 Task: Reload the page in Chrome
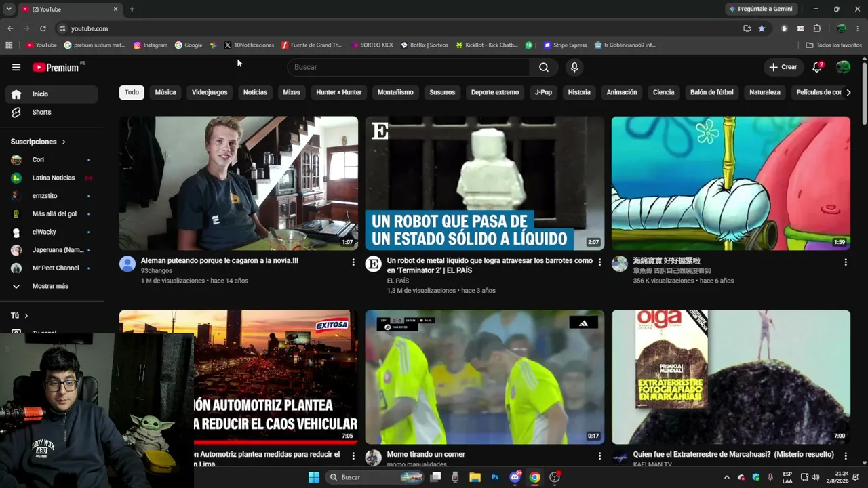coord(43,28)
